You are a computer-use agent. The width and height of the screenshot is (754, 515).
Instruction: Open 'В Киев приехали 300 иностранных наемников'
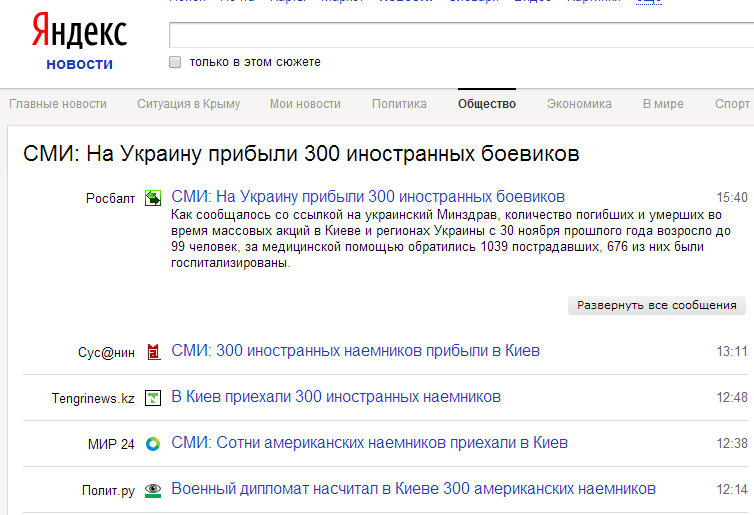pos(336,397)
